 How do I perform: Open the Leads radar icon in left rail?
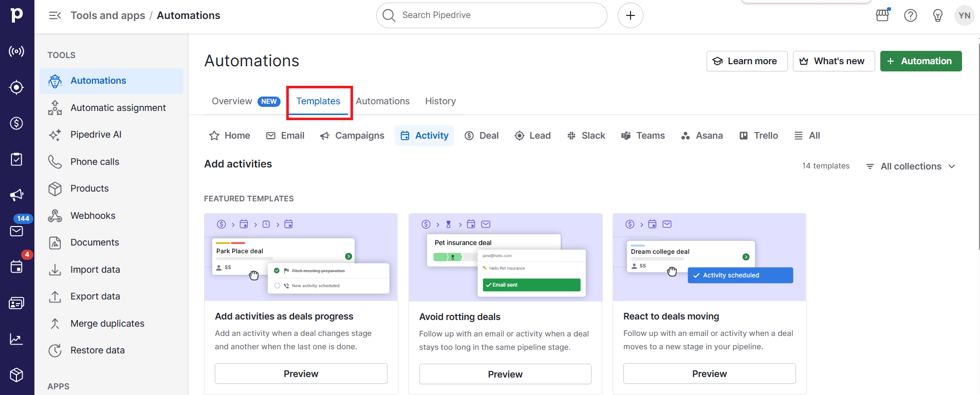pyautogui.click(x=16, y=51)
